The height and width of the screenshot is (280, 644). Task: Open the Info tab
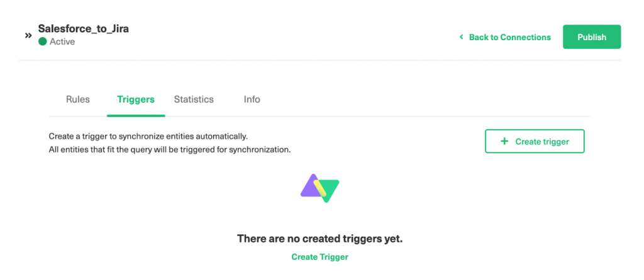point(252,99)
